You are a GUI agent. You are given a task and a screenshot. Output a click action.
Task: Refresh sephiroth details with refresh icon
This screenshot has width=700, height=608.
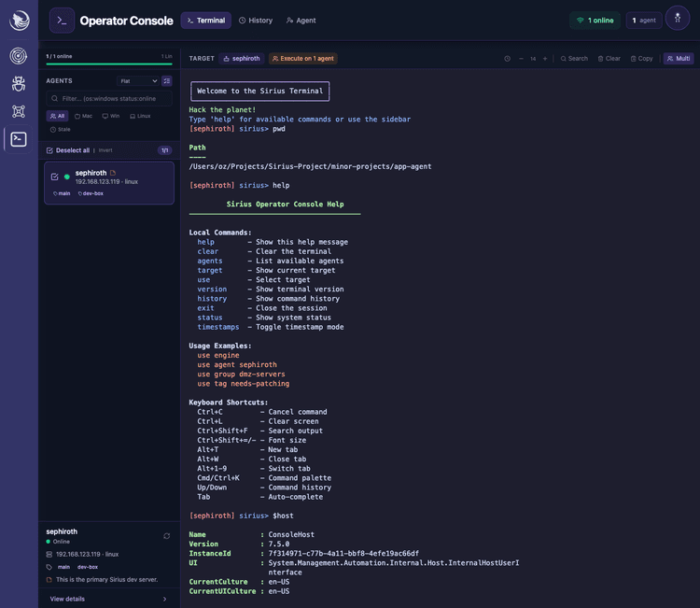click(x=166, y=536)
